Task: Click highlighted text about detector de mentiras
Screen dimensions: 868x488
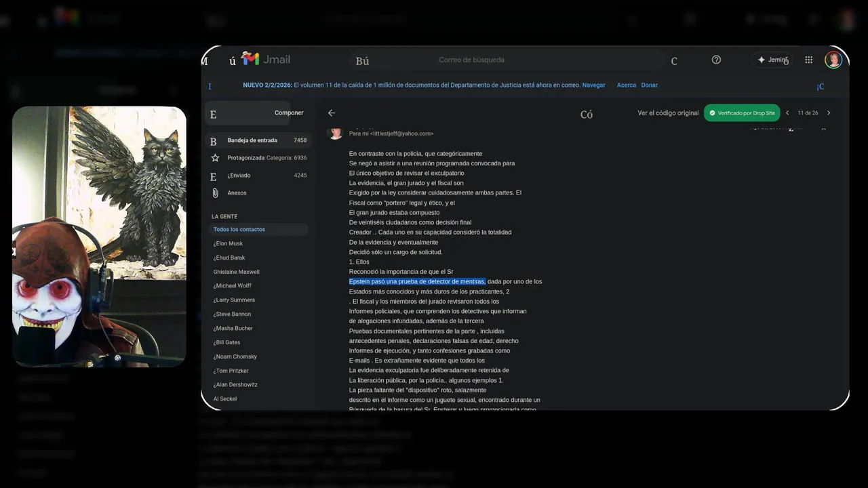Action: [417, 281]
